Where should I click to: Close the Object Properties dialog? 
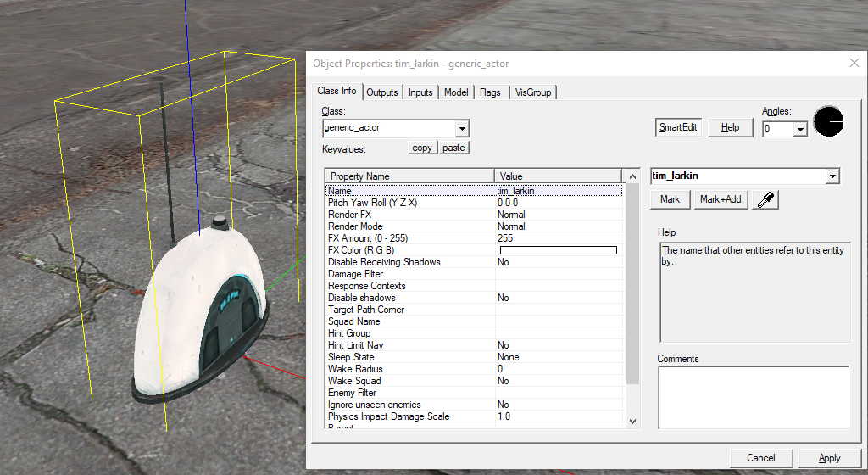coord(854,63)
